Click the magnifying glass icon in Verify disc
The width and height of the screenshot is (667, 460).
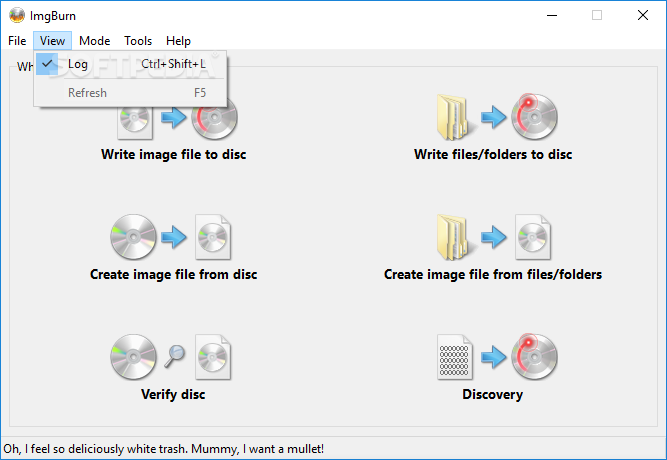[x=174, y=356]
